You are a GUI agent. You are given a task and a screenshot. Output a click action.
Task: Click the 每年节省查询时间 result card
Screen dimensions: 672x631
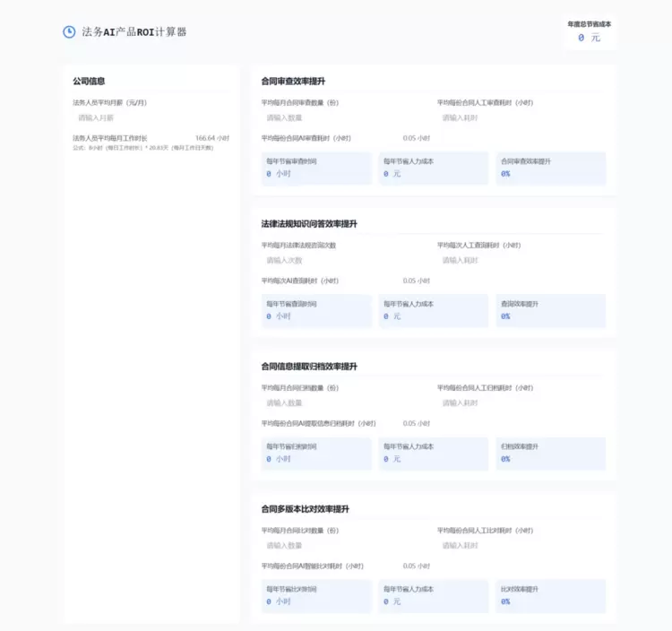[x=315, y=310]
